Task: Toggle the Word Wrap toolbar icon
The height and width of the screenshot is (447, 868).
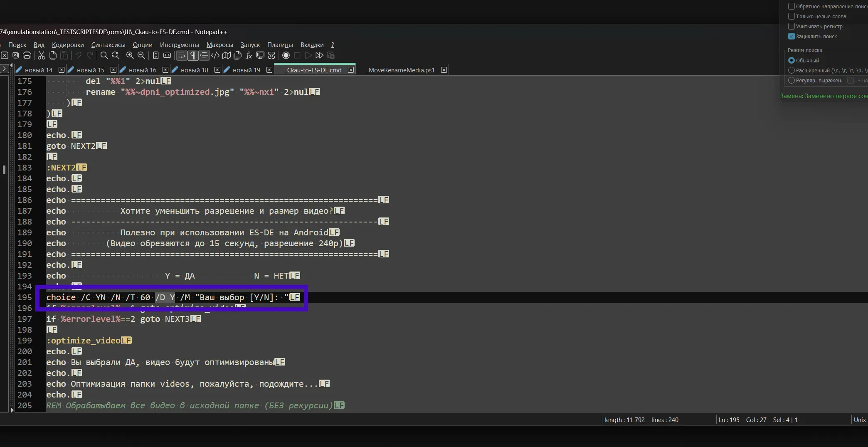Action: [x=182, y=55]
